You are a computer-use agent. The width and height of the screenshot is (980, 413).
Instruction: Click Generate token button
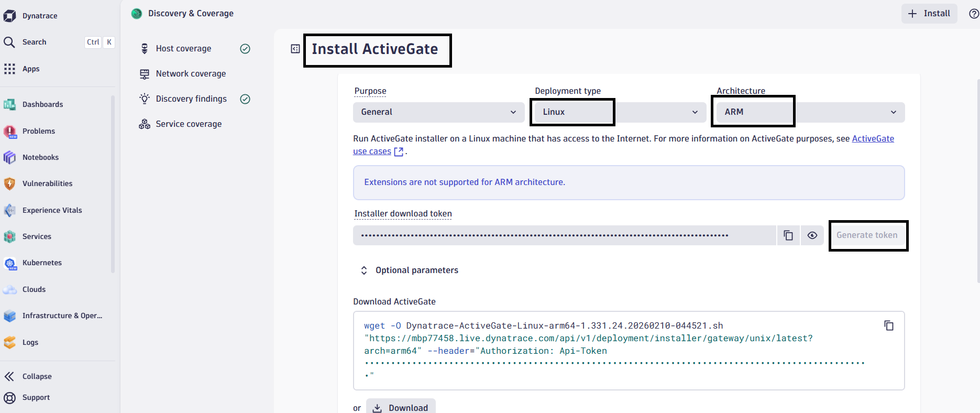[867, 235]
